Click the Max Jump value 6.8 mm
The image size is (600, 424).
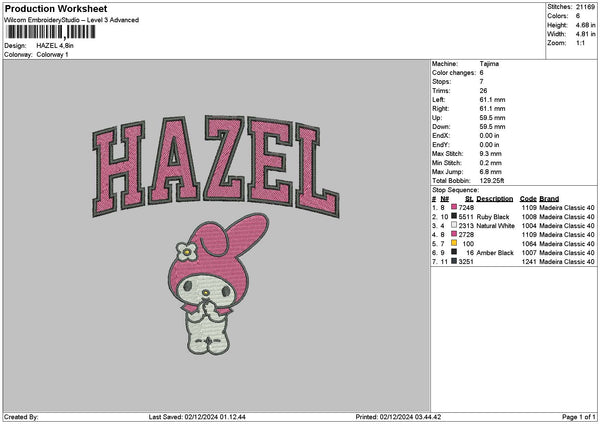tap(491, 172)
